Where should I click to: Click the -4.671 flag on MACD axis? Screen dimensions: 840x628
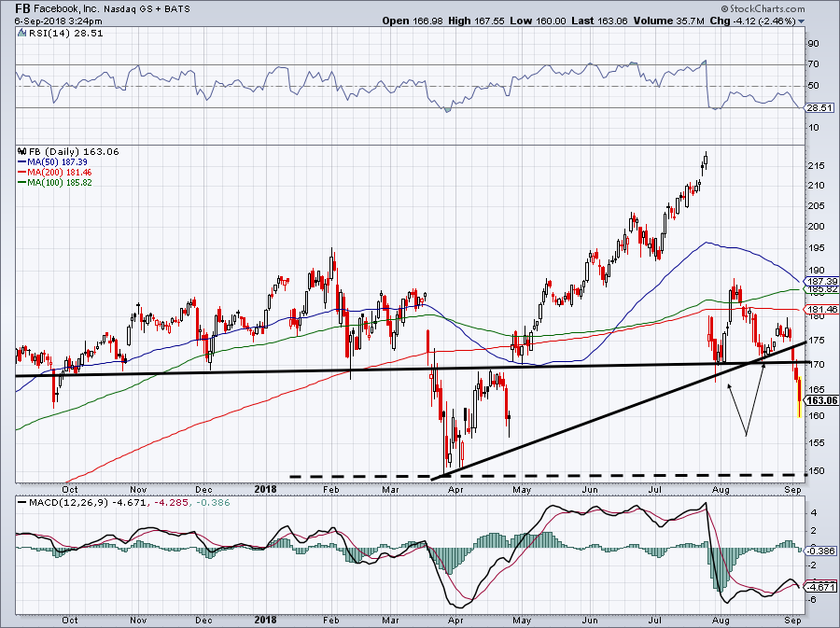(x=821, y=587)
